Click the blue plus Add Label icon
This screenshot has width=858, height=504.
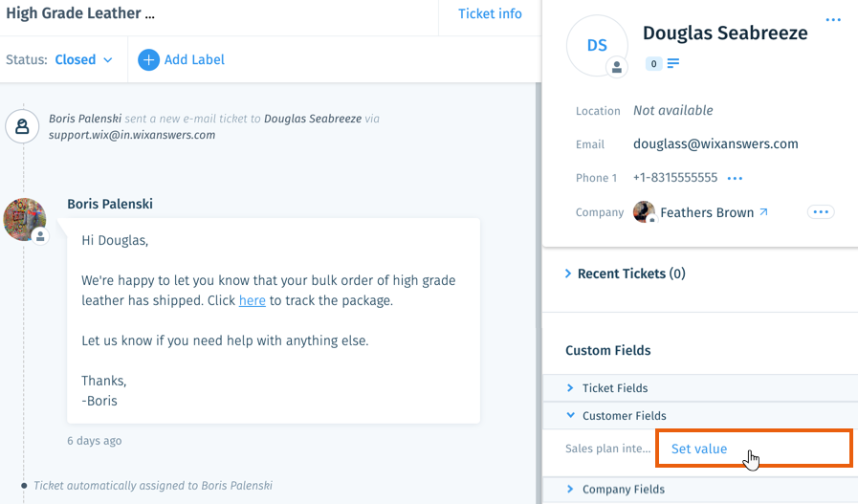[x=148, y=59]
